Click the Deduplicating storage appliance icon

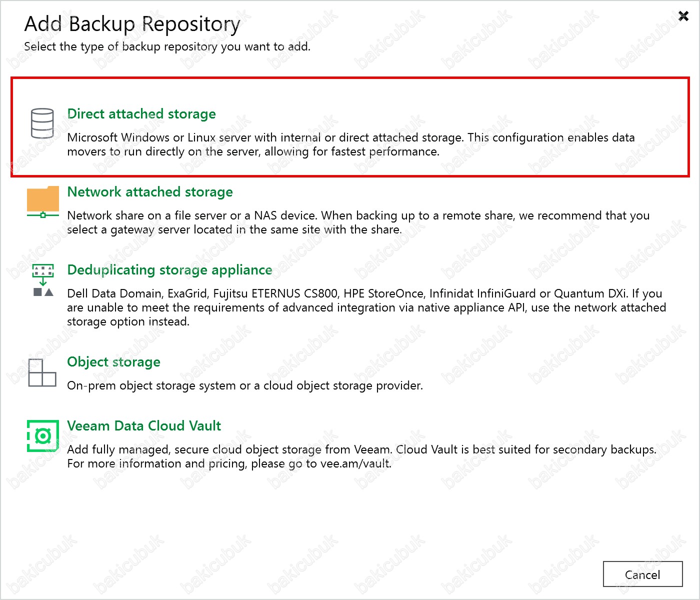pyautogui.click(x=43, y=280)
